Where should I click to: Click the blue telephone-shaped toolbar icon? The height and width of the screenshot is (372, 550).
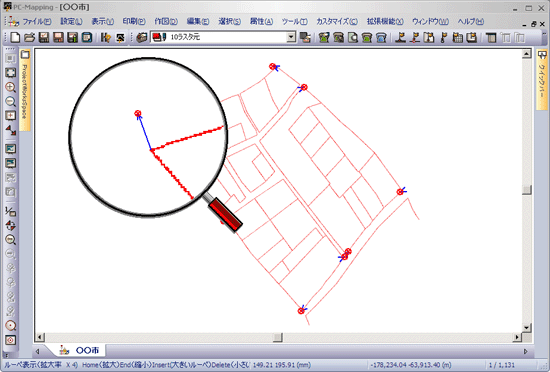point(381,37)
